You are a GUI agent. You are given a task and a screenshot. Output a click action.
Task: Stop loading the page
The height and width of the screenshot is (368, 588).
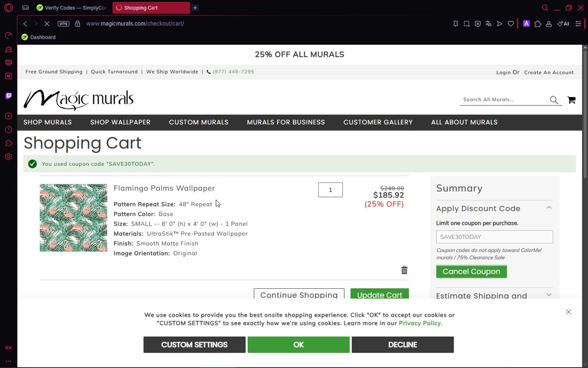coord(47,24)
